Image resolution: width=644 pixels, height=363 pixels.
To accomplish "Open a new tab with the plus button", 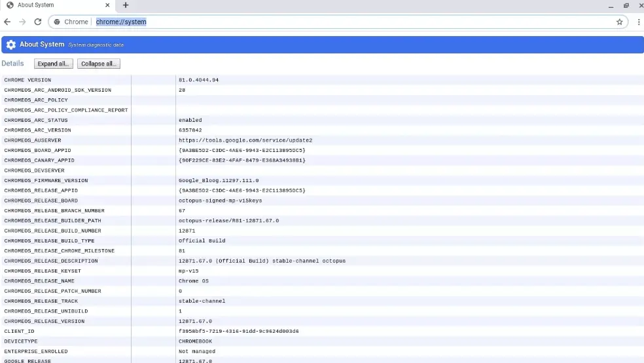I will pos(126,5).
